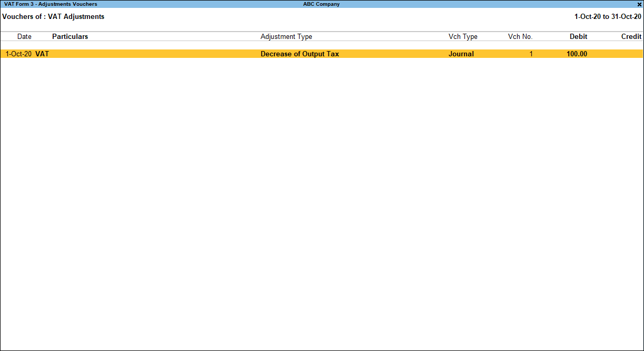Screen dimensions: 644x351
Task: Click the Credit column header
Action: click(631, 37)
